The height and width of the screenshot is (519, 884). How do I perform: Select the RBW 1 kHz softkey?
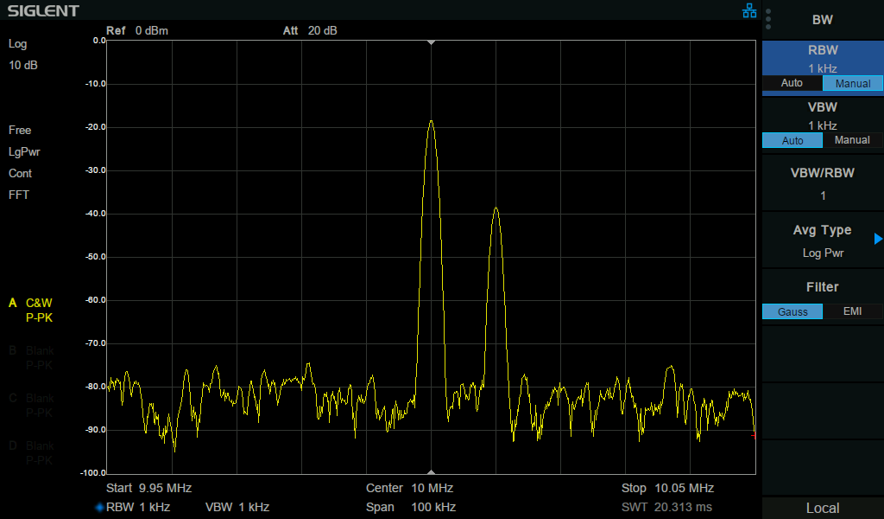[x=823, y=58]
